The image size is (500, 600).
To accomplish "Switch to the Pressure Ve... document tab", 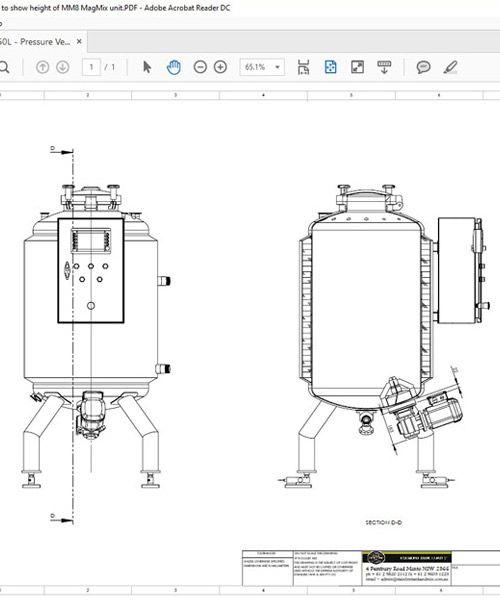I will 36,42.
